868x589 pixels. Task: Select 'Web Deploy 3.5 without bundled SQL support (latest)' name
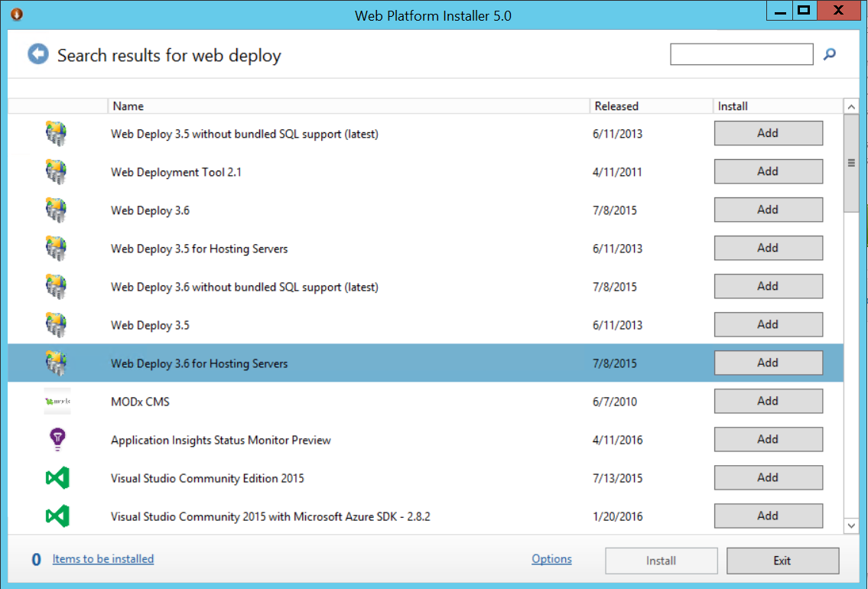(245, 134)
